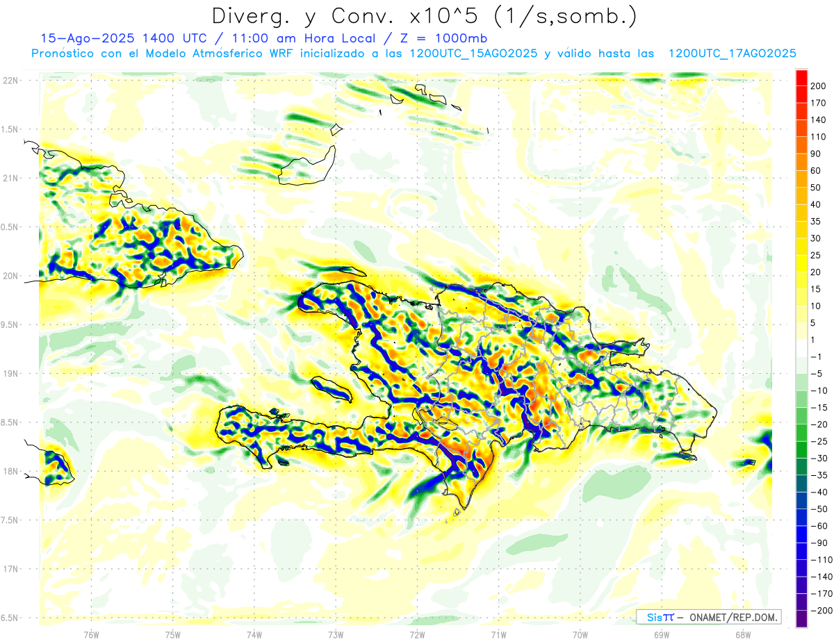Click the '69W' longitude label

pyautogui.click(x=662, y=634)
